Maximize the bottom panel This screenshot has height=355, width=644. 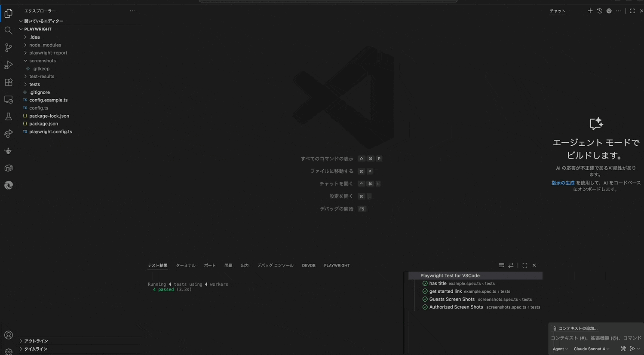tap(524, 265)
